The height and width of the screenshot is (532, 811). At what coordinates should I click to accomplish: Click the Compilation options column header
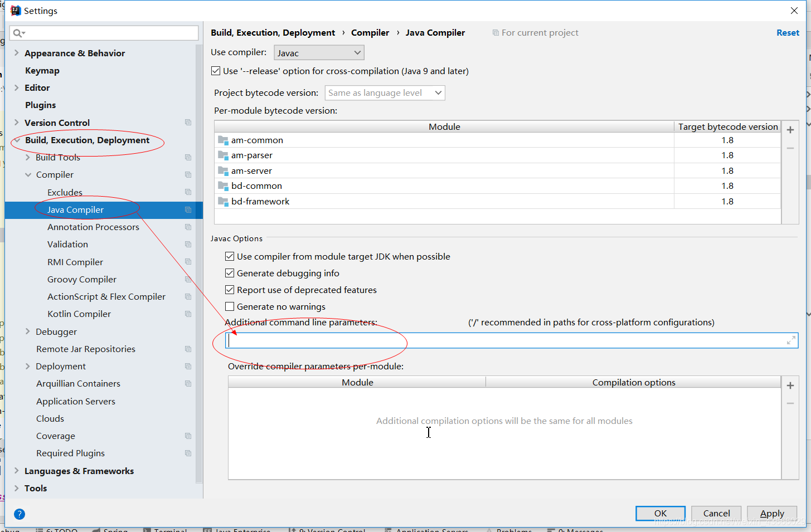pos(633,383)
